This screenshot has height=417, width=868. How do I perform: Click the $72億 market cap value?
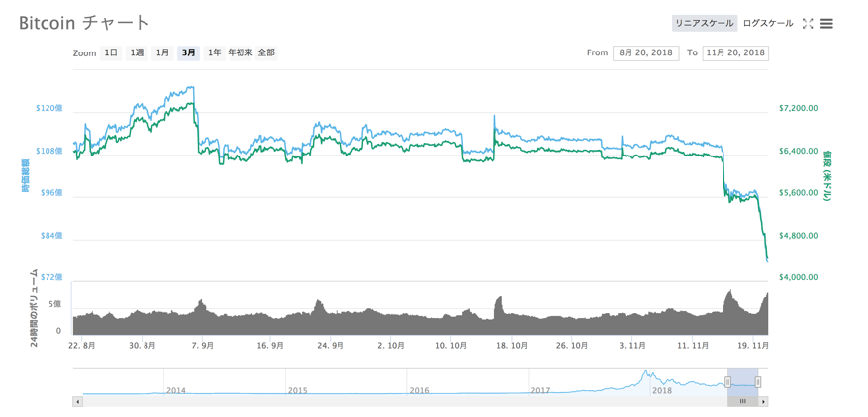52,277
